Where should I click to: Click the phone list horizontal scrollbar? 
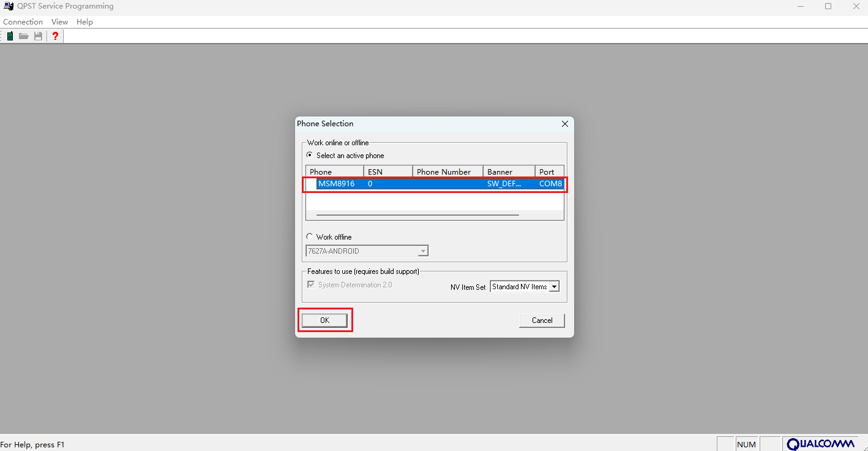pos(417,215)
